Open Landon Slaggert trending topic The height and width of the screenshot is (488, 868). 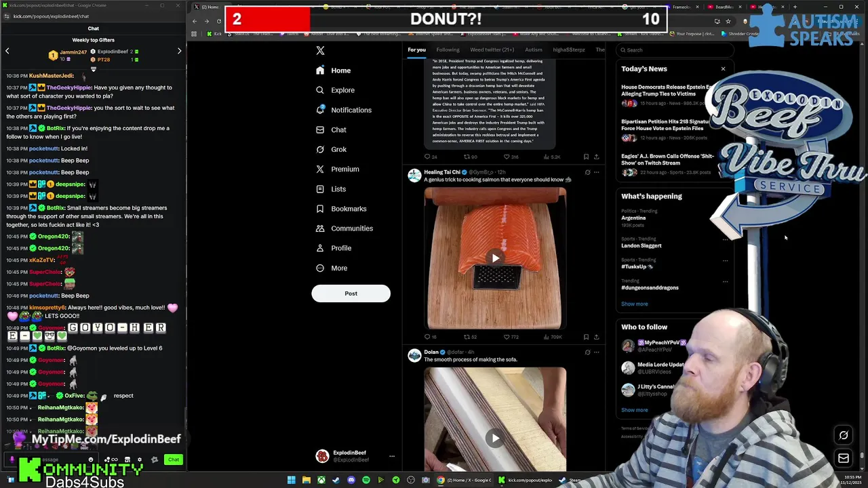641,245
